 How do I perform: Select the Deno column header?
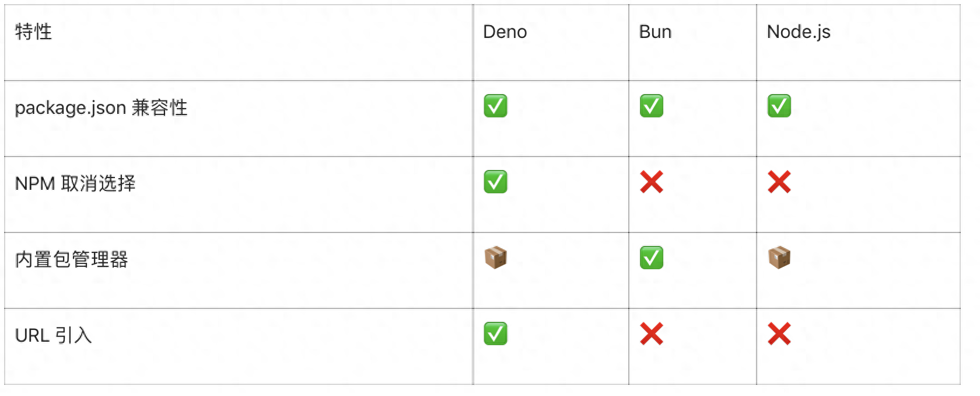tap(505, 32)
